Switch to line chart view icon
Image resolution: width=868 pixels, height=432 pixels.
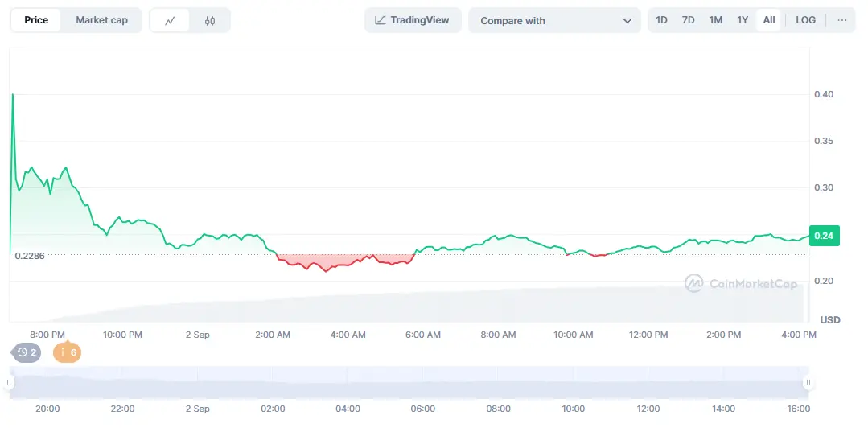pyautogui.click(x=170, y=21)
